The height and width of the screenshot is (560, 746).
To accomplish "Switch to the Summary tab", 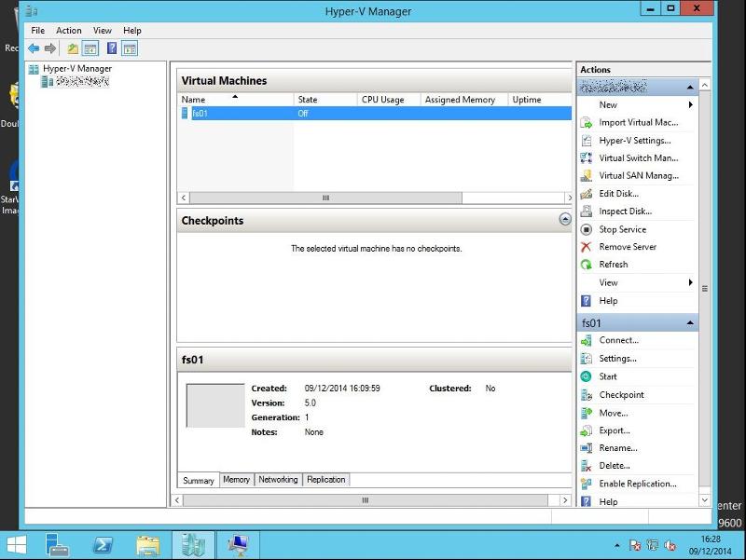I will coord(199,480).
